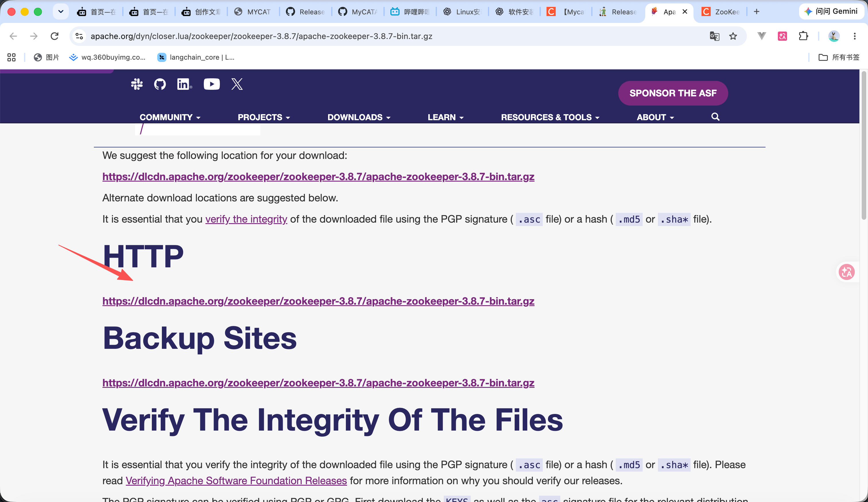Image resolution: width=868 pixels, height=502 pixels.
Task: View site information icon in address bar
Action: pos(79,36)
